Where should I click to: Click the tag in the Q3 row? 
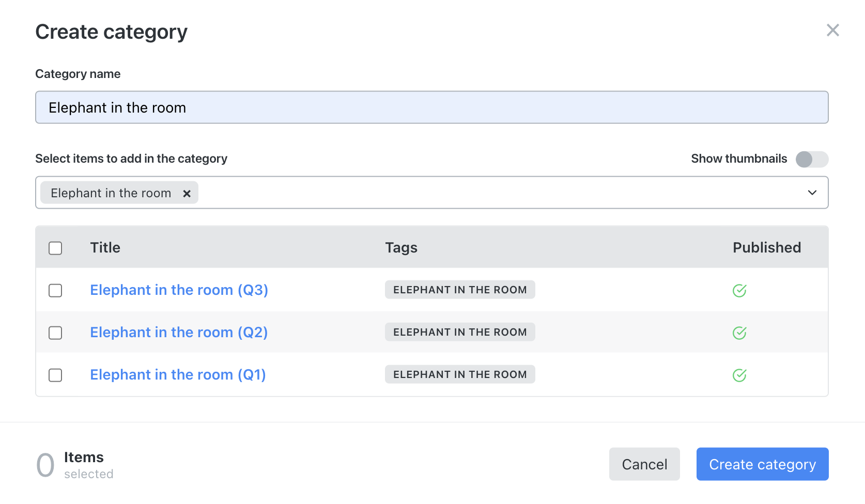[460, 290]
